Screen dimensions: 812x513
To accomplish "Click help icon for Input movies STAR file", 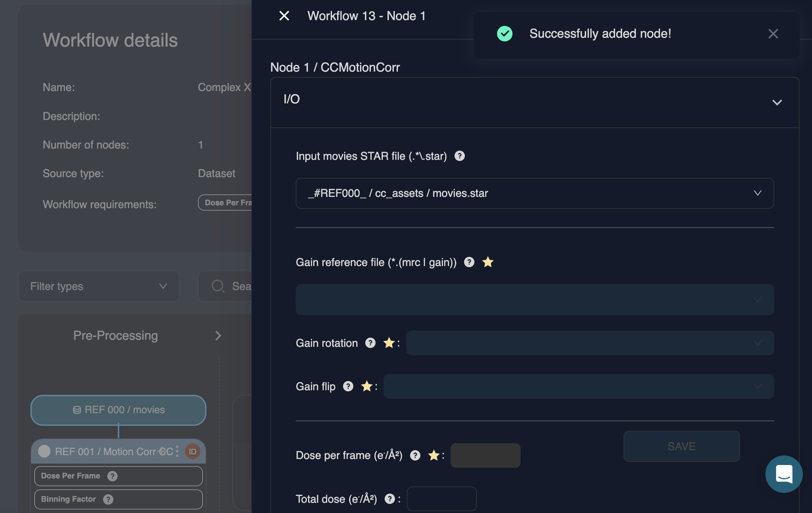I will tap(459, 156).
